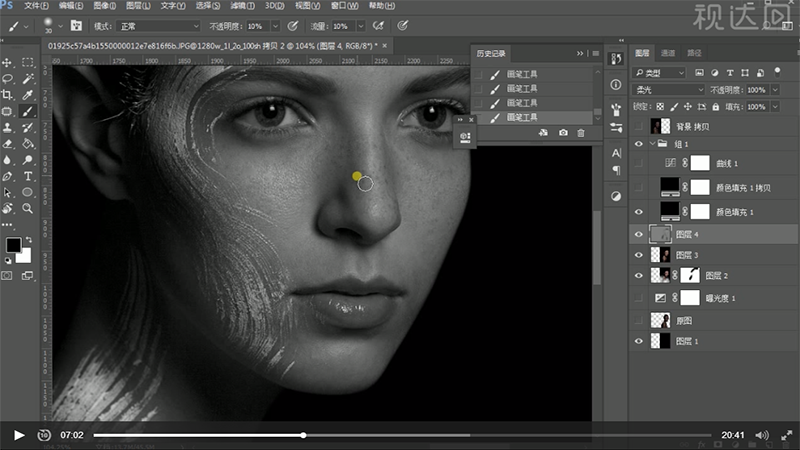Screen dimensions: 800x450
Task: Select the Hand tool
Action: (7, 208)
